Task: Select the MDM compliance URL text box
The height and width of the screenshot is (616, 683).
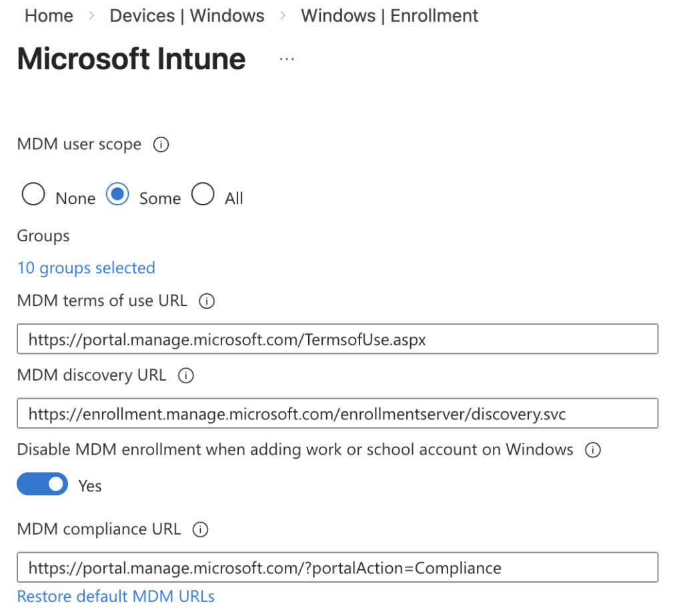Action: pos(337,568)
